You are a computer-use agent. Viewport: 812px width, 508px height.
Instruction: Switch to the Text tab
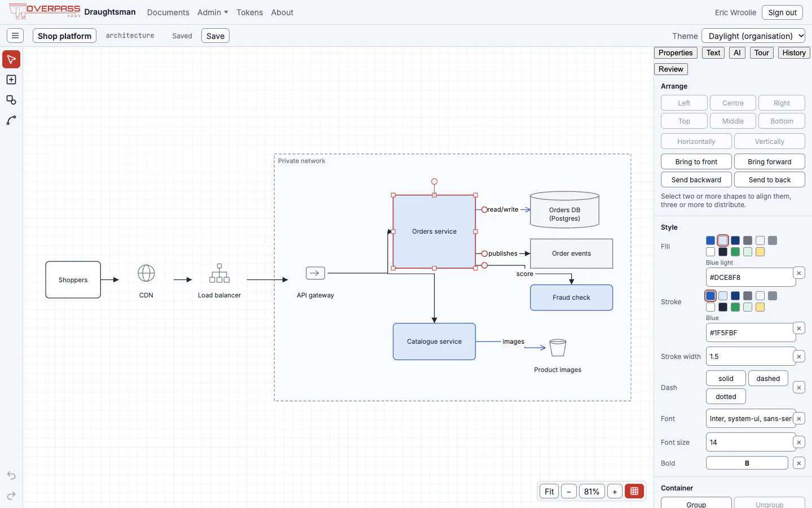713,52
